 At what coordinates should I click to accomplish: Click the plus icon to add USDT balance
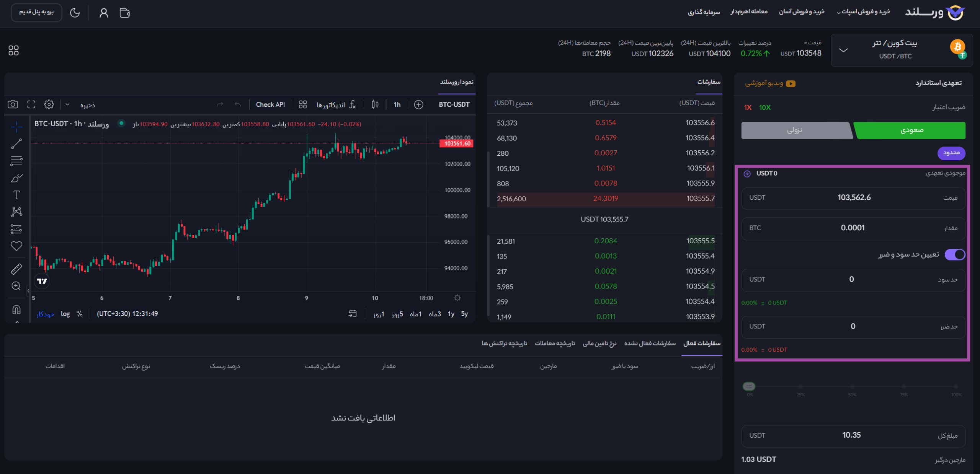coord(747,174)
